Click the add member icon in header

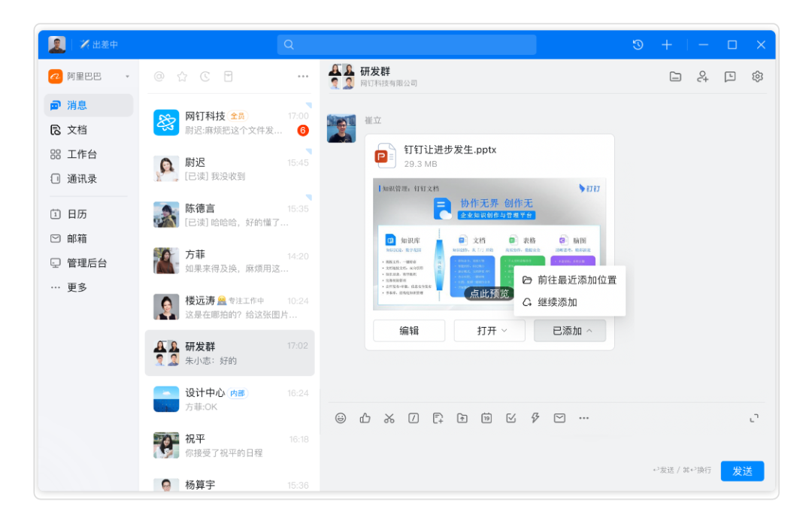click(703, 76)
